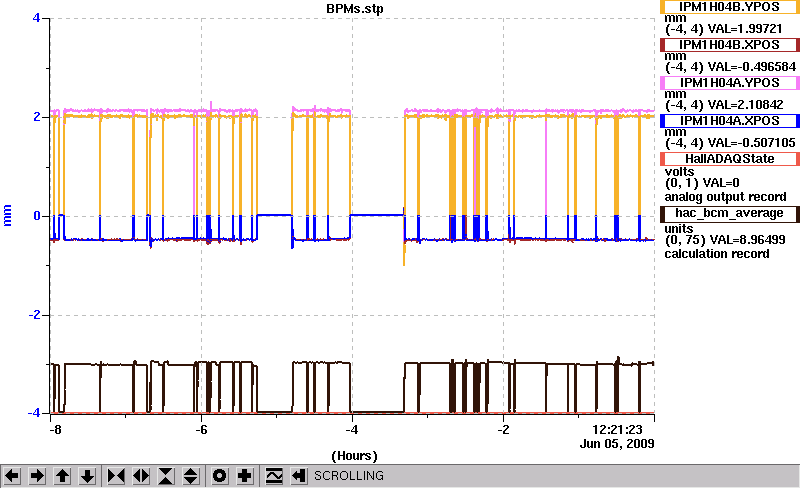This screenshot has height=488, width=800.
Task: Select the IPM1H04A.YPOS curve legend entry
Action: (x=730, y=83)
